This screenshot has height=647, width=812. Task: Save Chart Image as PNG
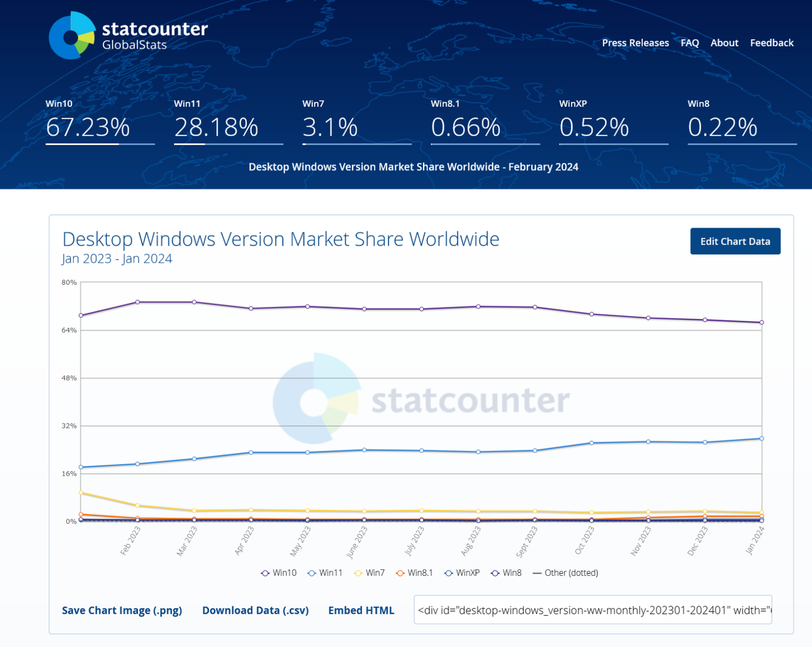122,610
